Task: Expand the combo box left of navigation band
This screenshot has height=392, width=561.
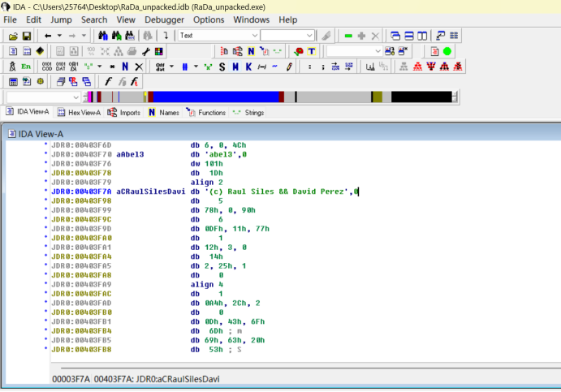Action: point(75,97)
